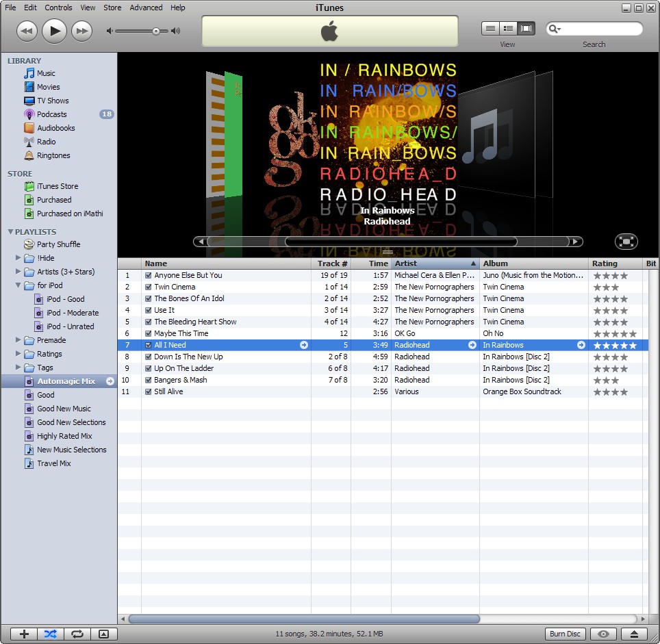
Task: Sort by the Artist column header
Action: pyautogui.click(x=435, y=263)
